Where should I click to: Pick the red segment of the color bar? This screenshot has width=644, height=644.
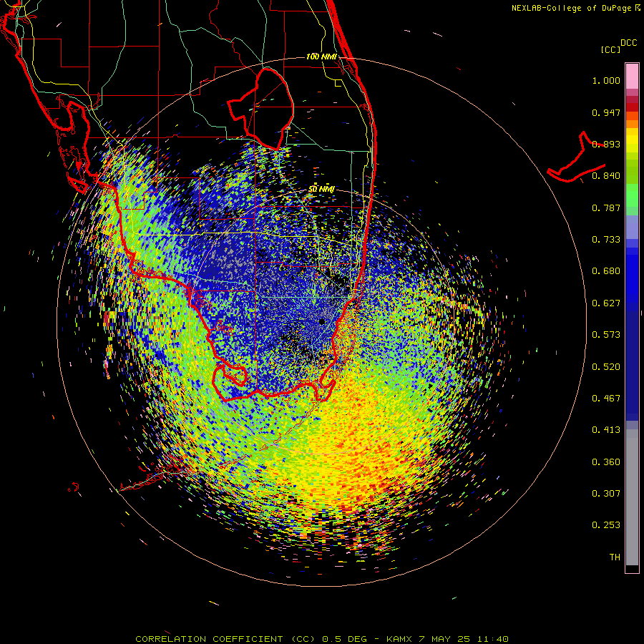(x=632, y=107)
